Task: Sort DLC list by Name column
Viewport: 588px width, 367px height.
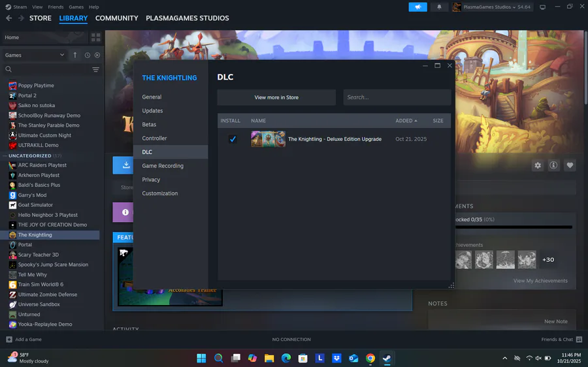Action: coord(258,121)
